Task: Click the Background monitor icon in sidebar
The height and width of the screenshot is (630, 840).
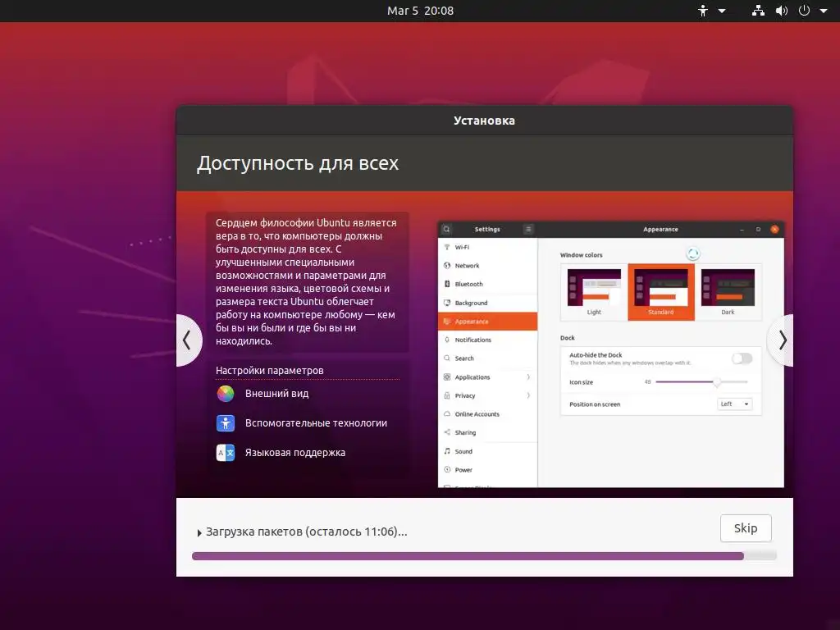Action: coord(447,304)
